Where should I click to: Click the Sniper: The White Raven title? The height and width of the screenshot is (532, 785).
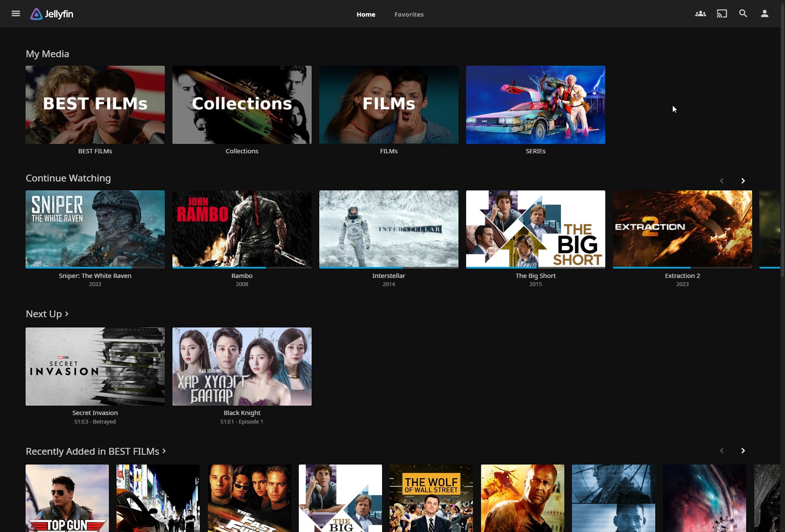tap(95, 276)
